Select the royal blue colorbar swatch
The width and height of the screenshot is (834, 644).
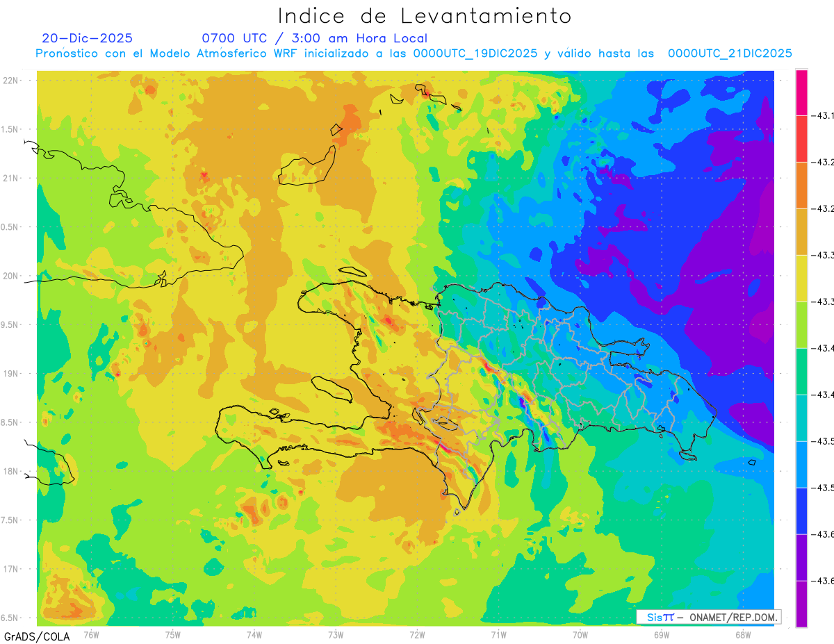(x=801, y=511)
